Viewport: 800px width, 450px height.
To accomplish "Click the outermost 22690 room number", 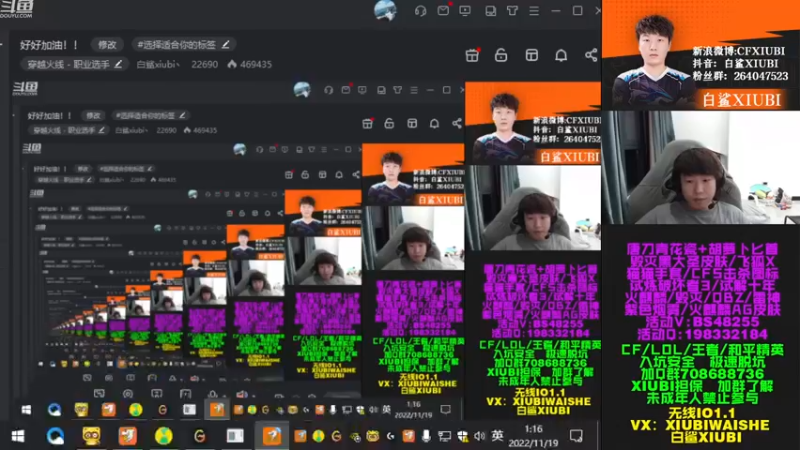I will pyautogui.click(x=204, y=64).
